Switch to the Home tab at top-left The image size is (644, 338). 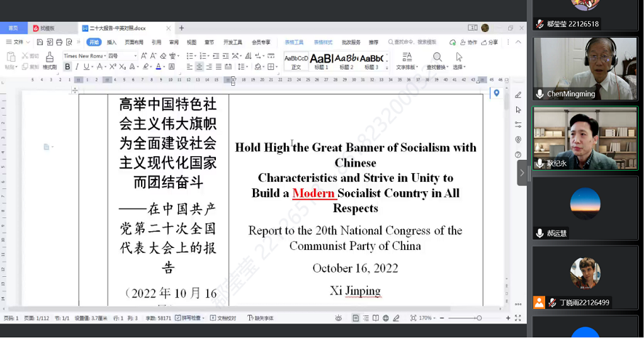click(14, 28)
